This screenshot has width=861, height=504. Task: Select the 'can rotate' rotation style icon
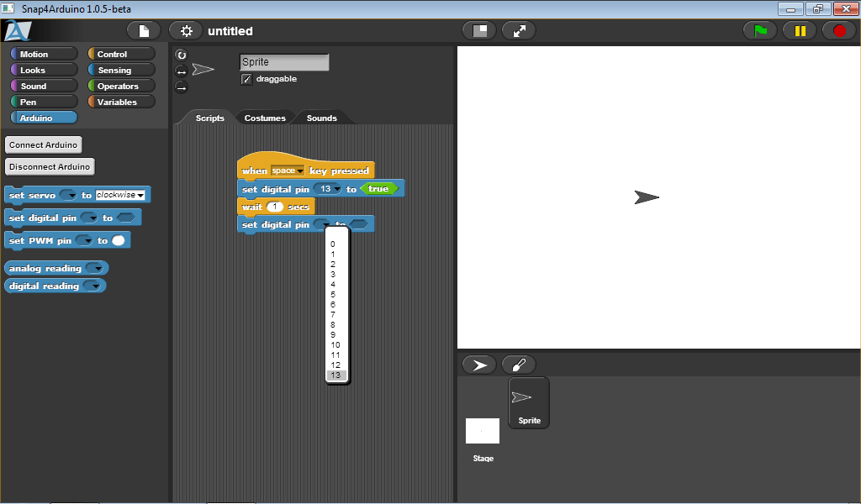tap(182, 55)
